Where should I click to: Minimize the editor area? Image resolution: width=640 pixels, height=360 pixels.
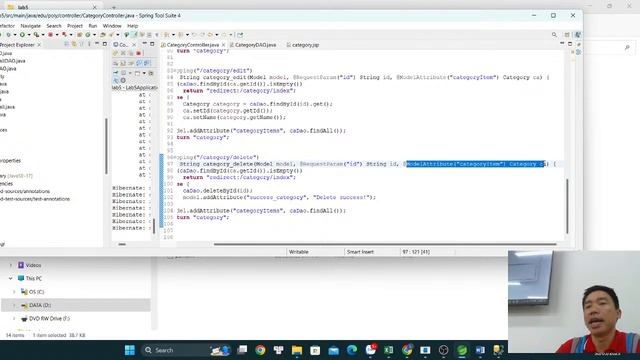(x=562, y=44)
